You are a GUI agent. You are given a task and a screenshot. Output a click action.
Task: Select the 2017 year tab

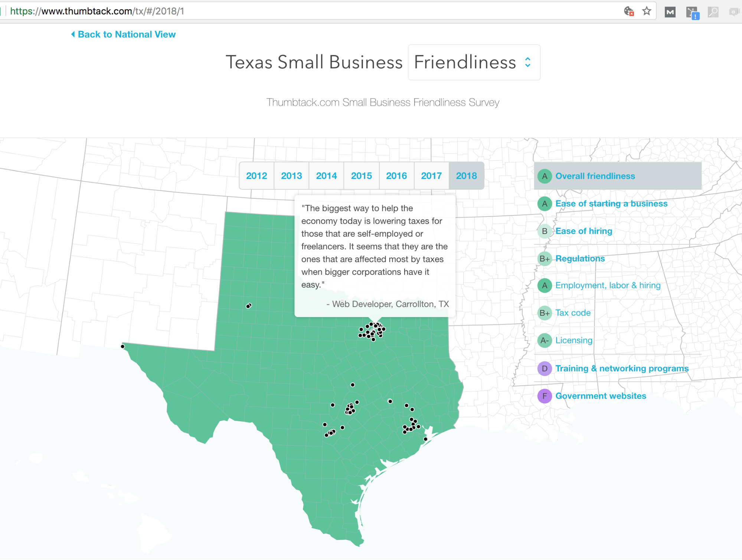431,176
